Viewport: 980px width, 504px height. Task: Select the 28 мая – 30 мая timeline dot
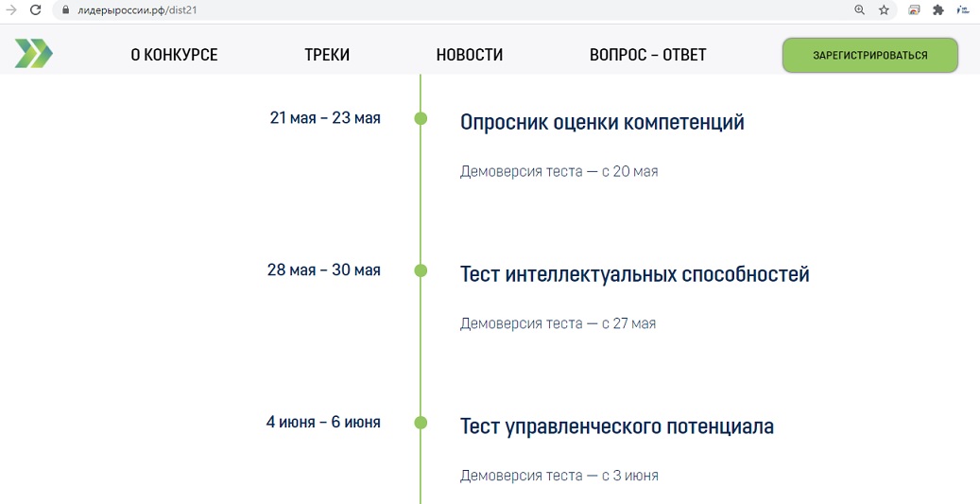[x=421, y=270]
